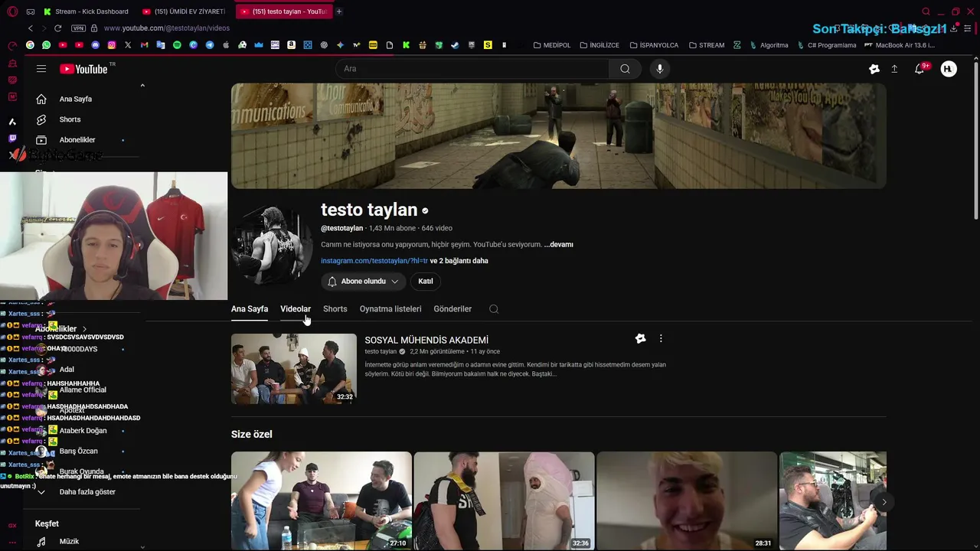
Task: Open the MEDİPOL bookmarks folder
Action: [x=551, y=45]
